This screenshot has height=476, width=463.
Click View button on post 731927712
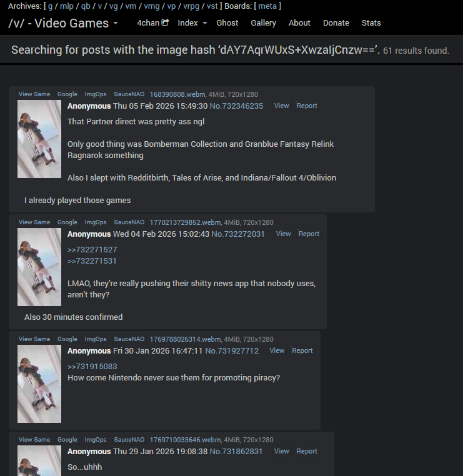[x=277, y=350]
